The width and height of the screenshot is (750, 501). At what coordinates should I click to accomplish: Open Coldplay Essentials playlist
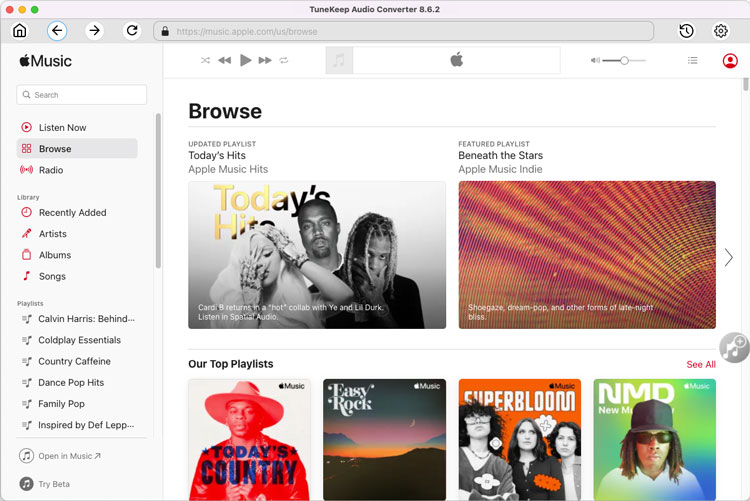[78, 340]
